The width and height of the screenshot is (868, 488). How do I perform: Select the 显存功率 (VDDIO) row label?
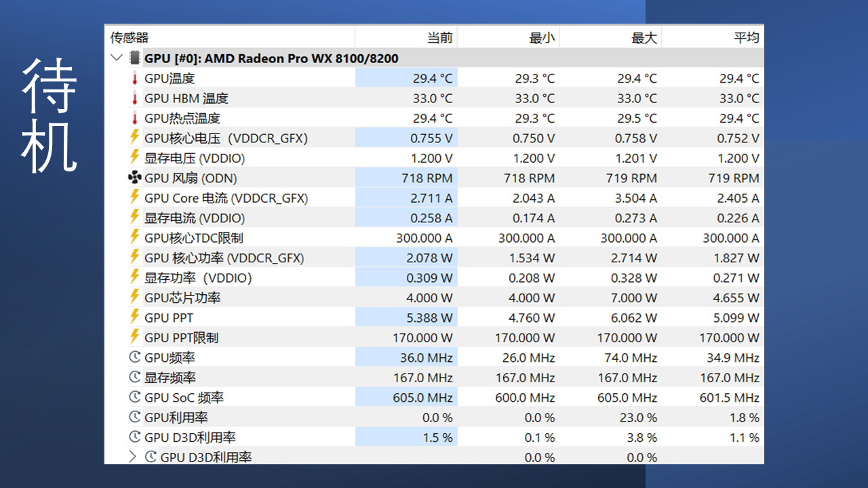pyautogui.click(x=198, y=278)
